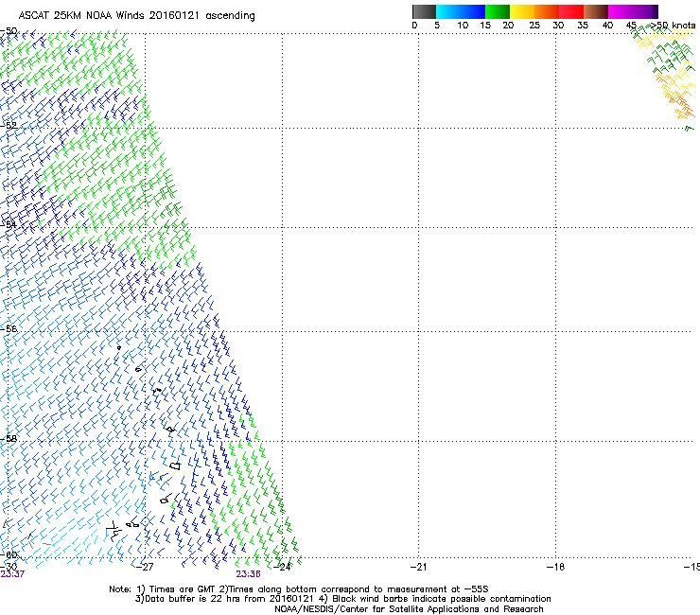Click the ">50 knots" legend label

pyautogui.click(x=674, y=26)
